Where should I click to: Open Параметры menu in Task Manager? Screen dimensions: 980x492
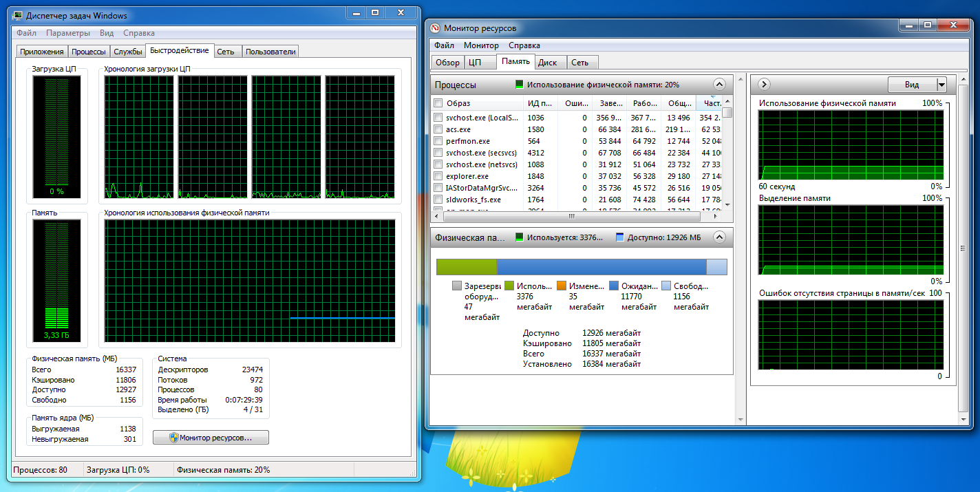68,33
